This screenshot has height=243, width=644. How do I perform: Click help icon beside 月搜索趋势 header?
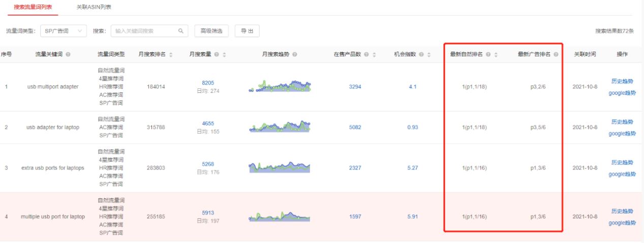point(295,54)
